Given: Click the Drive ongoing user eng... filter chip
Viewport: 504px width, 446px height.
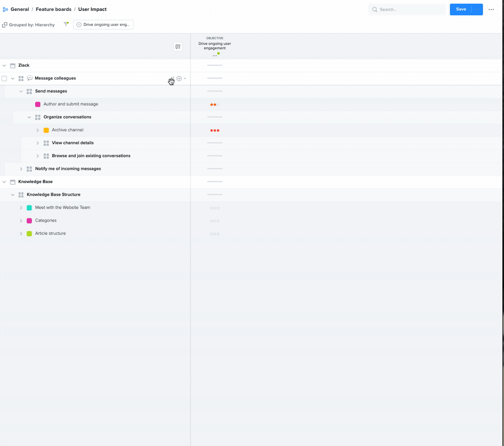Looking at the screenshot, I should [x=103, y=25].
